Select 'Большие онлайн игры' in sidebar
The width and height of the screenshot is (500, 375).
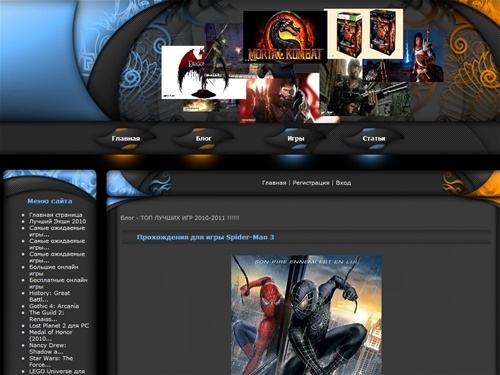tap(54, 270)
